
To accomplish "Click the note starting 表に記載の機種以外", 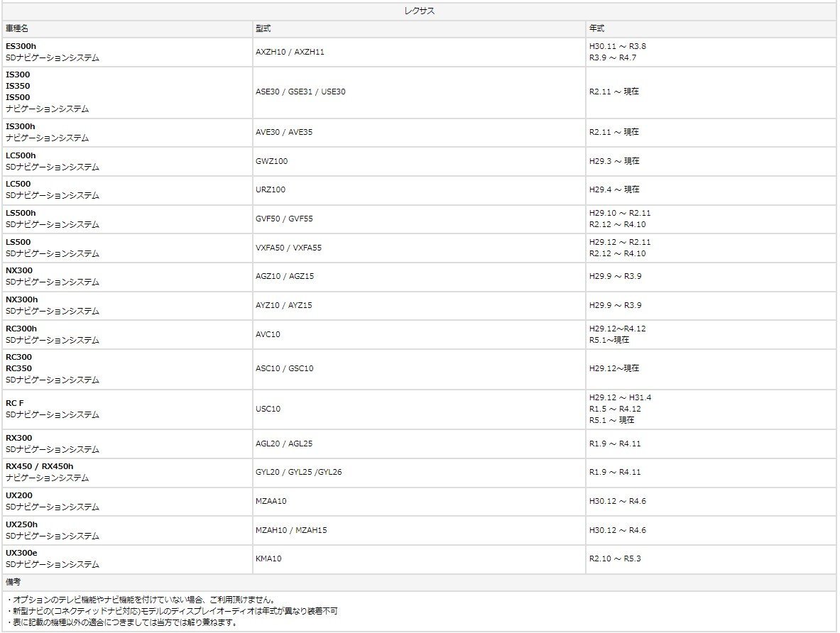I will click(122, 622).
